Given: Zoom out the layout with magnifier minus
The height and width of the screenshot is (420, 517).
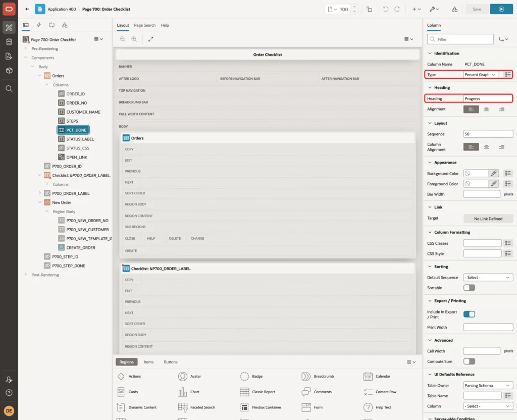Looking at the screenshot, I should pos(123,39).
